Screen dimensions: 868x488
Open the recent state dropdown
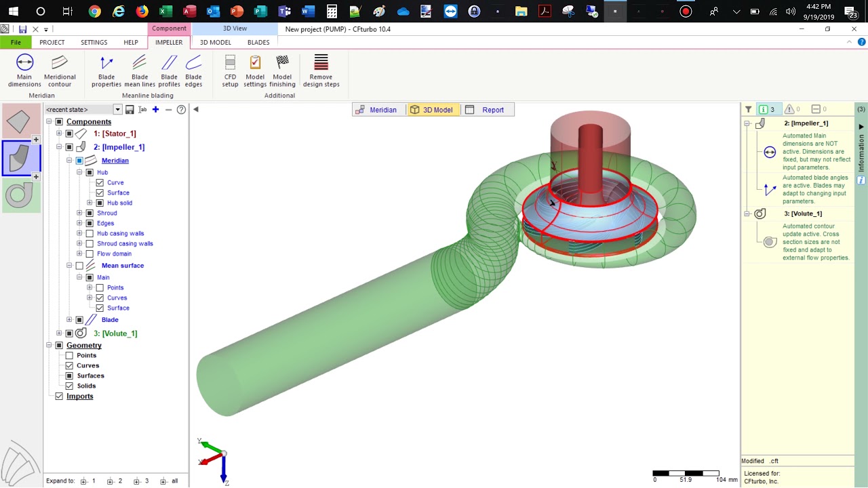117,110
